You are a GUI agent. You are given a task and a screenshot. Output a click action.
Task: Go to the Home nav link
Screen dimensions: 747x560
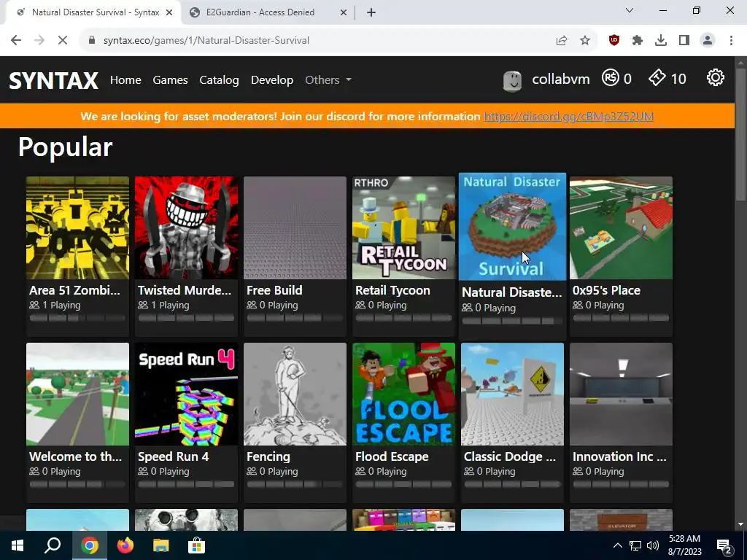click(x=125, y=80)
